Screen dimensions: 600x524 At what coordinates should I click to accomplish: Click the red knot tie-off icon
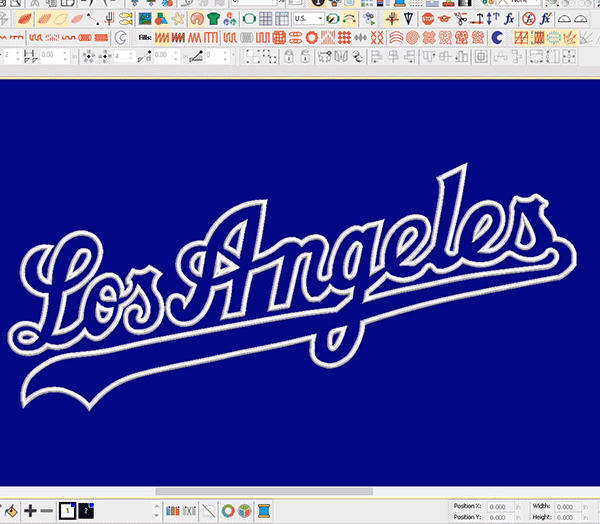(444, 19)
